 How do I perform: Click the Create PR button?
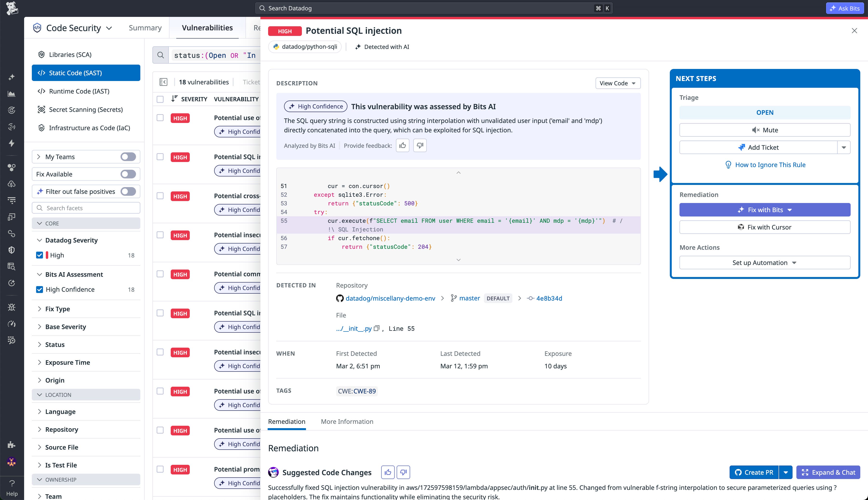754,472
